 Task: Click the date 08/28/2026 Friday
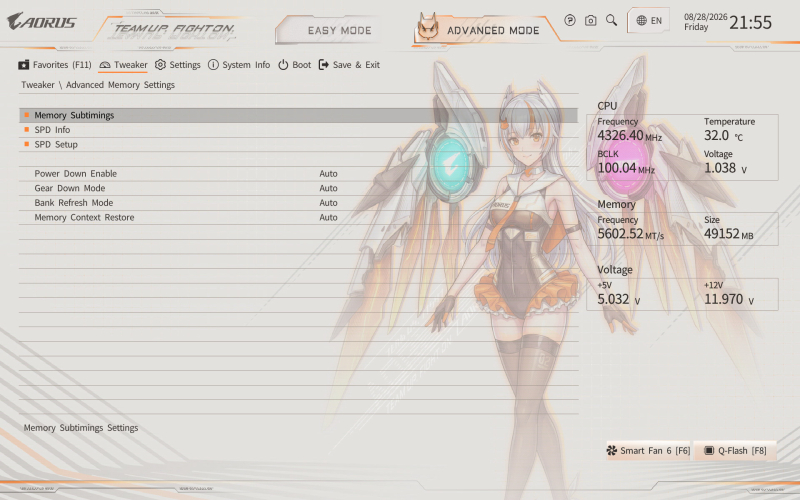(x=706, y=22)
